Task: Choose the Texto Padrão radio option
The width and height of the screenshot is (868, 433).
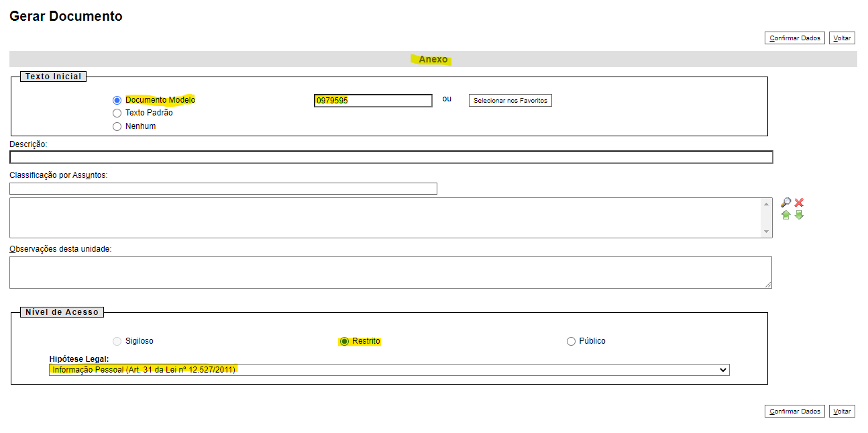Action: pos(117,113)
